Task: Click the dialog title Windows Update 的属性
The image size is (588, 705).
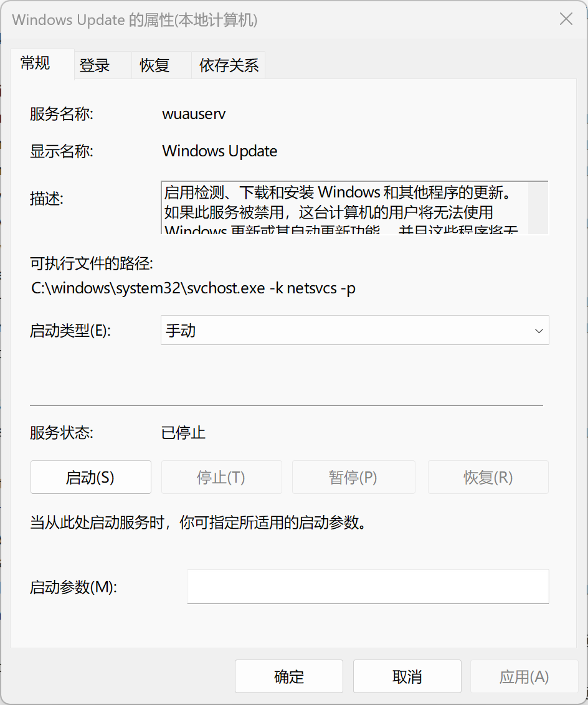Action: pyautogui.click(x=135, y=20)
